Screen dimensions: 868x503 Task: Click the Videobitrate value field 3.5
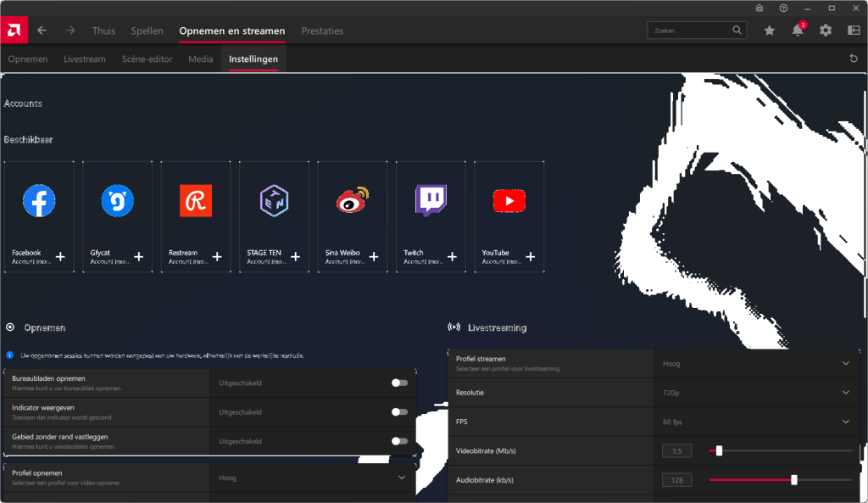676,451
